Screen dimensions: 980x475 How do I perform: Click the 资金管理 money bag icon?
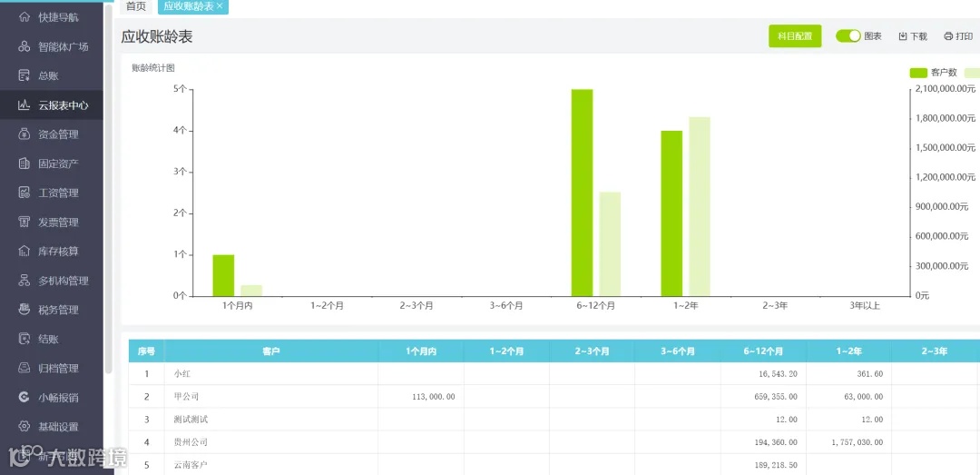point(24,134)
